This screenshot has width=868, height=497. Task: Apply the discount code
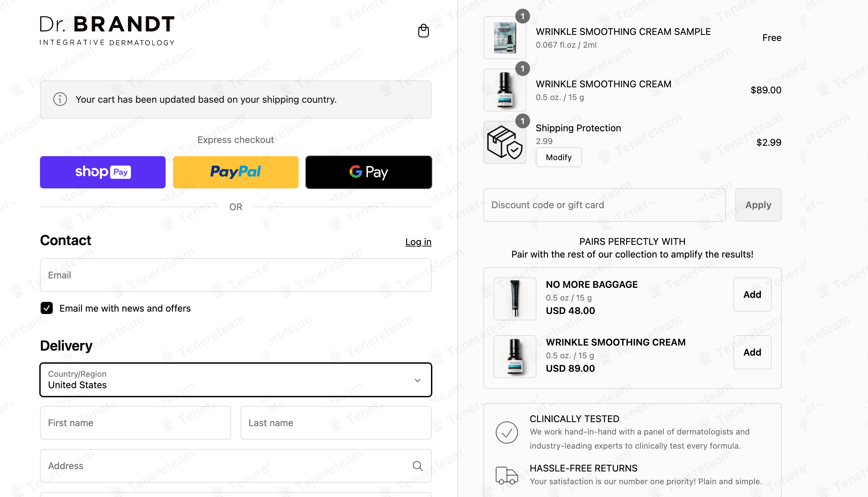pyautogui.click(x=758, y=205)
